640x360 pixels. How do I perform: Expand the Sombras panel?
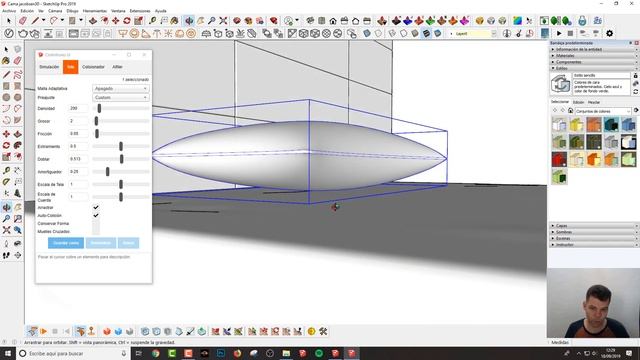click(593, 232)
